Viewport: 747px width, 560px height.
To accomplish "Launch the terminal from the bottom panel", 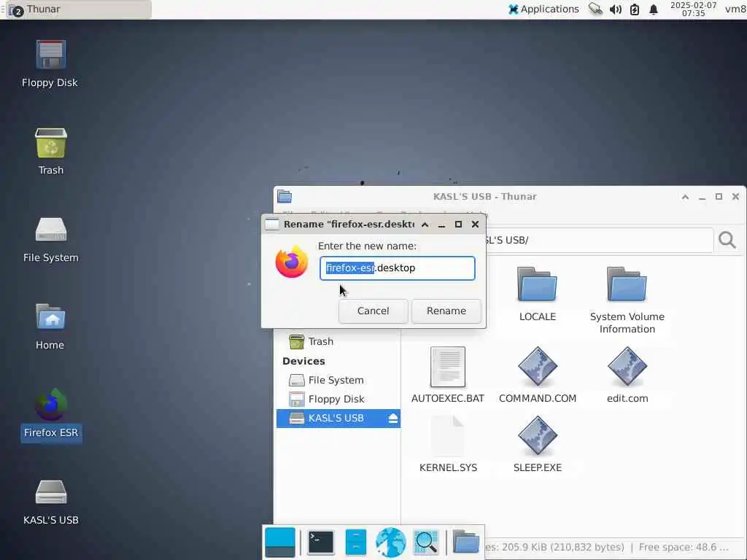I will 321,542.
